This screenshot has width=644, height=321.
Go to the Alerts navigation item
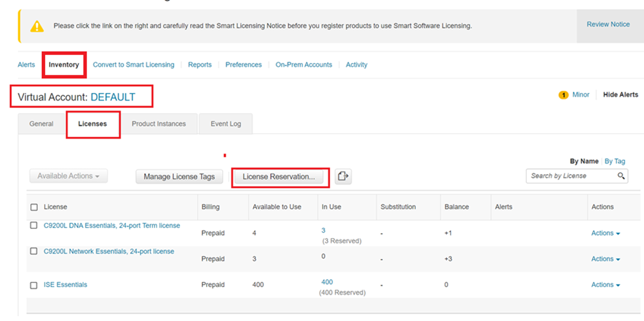(26, 65)
